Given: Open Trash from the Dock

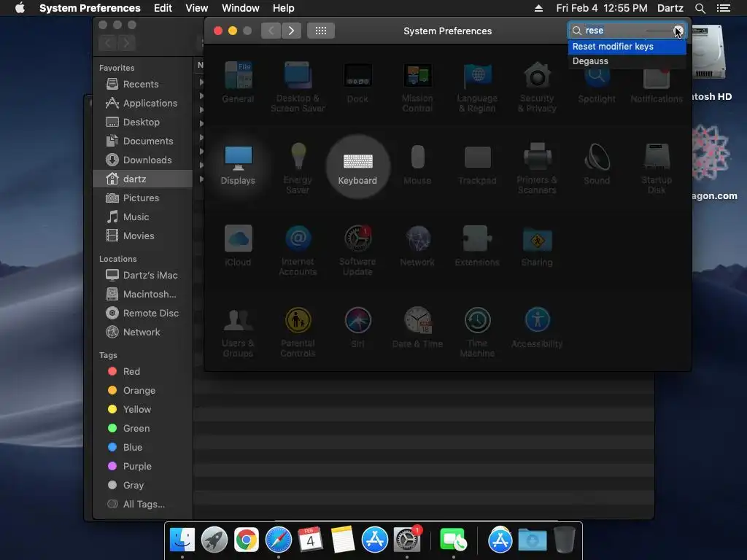Looking at the screenshot, I should point(565,540).
